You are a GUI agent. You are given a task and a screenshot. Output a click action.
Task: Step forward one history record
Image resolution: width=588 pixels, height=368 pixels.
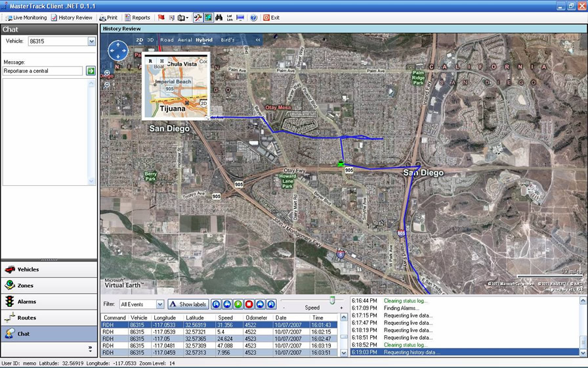point(260,304)
